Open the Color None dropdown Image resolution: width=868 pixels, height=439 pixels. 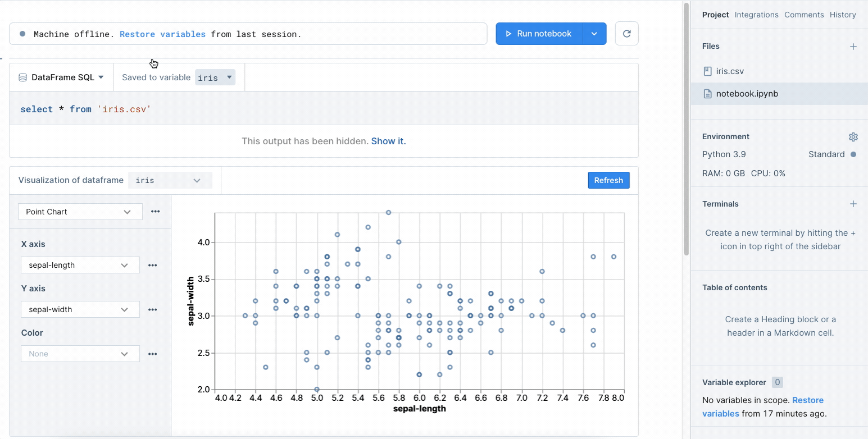[80, 354]
